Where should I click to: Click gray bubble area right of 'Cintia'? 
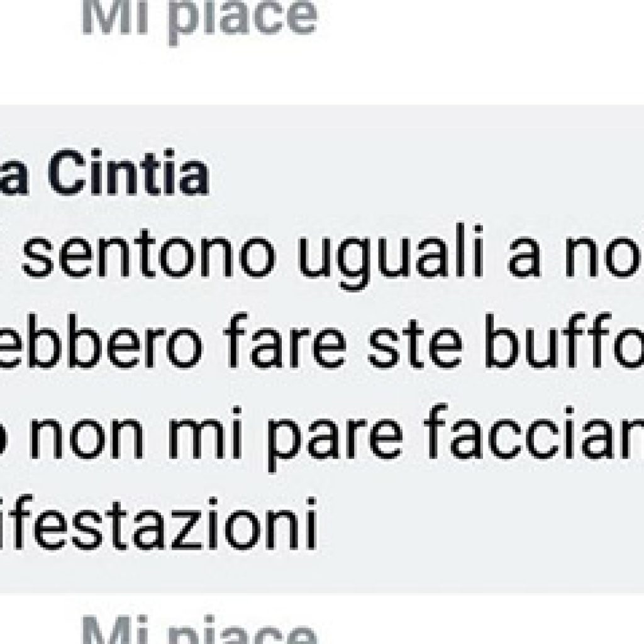427,172
